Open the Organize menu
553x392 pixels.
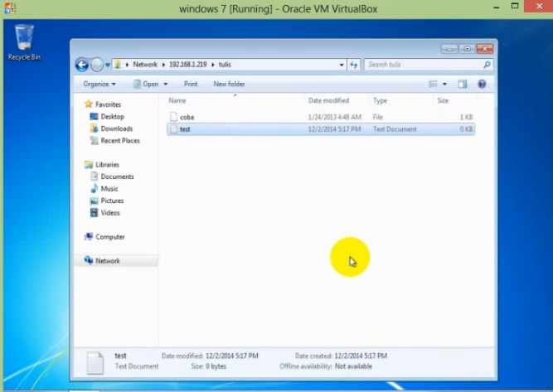pyautogui.click(x=99, y=84)
